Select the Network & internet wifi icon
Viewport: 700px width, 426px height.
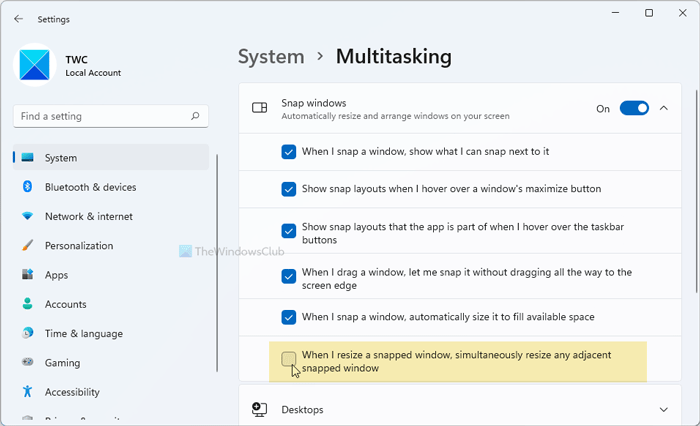tap(27, 216)
